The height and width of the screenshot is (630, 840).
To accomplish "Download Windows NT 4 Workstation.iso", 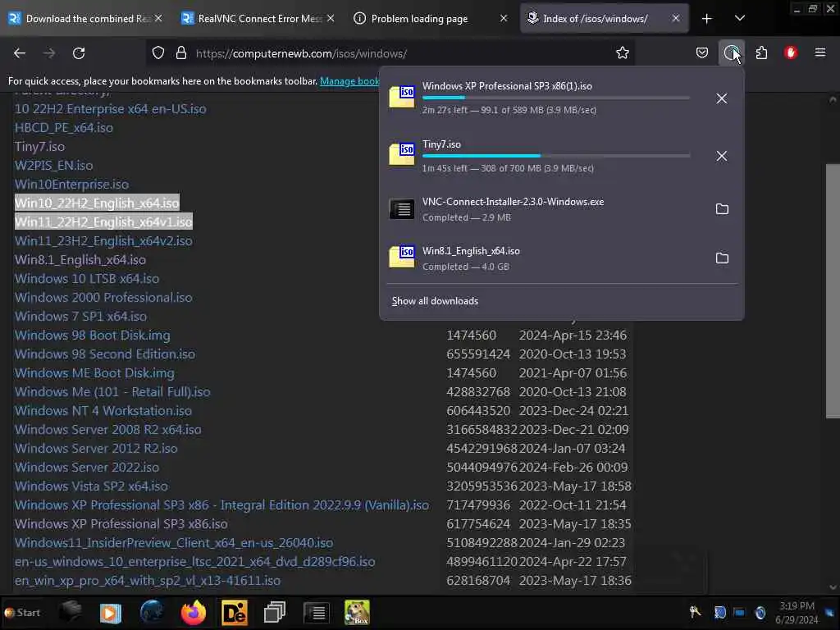I will 103,411.
